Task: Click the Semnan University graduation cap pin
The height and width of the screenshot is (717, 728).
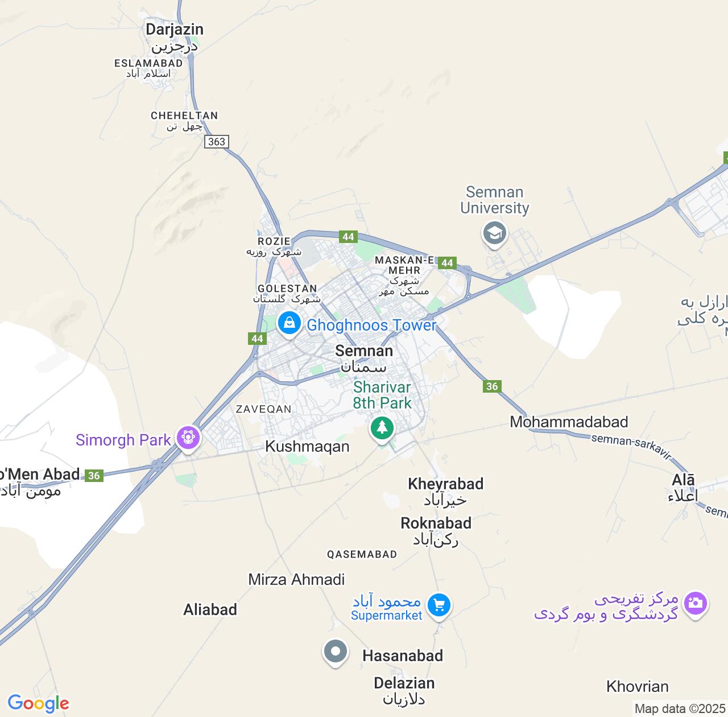Action: pos(494,234)
